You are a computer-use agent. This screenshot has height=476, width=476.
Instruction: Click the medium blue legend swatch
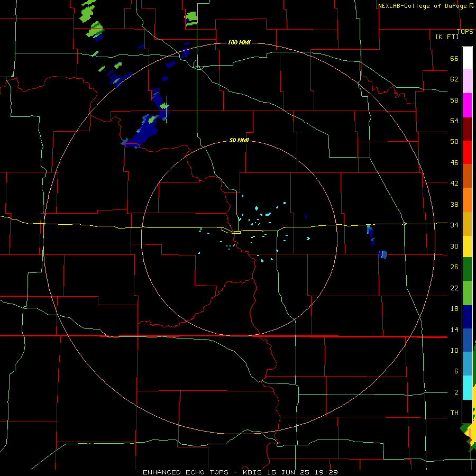tap(467, 340)
